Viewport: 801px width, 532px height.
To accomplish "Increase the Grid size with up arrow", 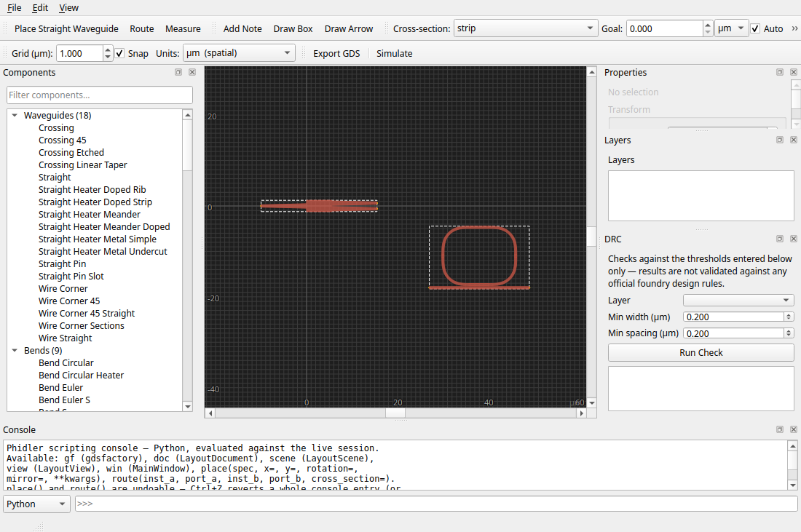I will tap(107, 49).
